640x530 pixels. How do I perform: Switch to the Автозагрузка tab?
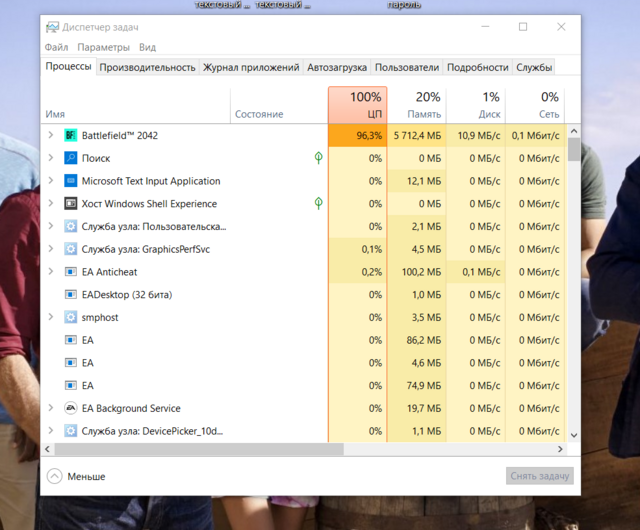point(337,67)
